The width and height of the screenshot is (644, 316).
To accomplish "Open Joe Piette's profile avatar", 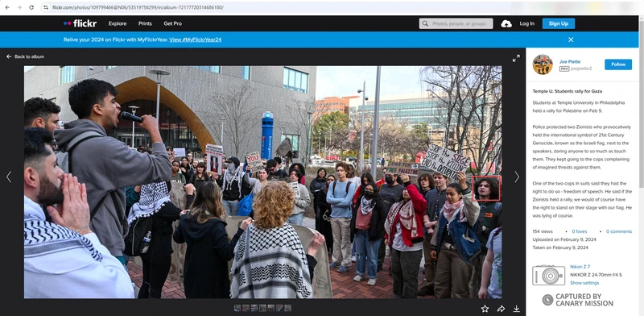I will point(543,64).
